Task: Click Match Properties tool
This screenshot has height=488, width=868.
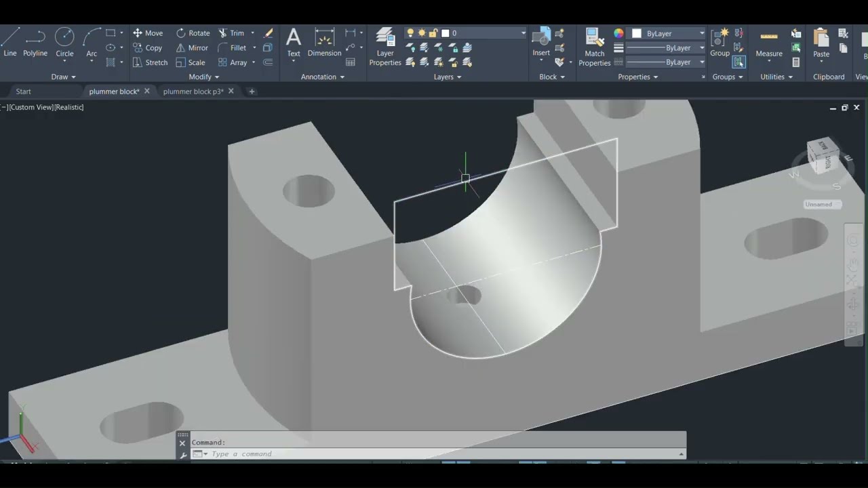Action: point(595,47)
